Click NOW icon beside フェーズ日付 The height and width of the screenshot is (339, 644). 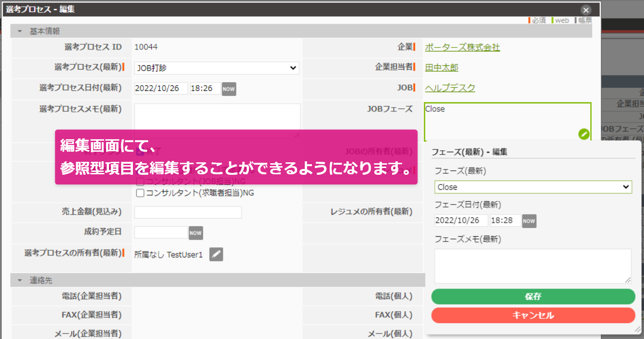(529, 221)
